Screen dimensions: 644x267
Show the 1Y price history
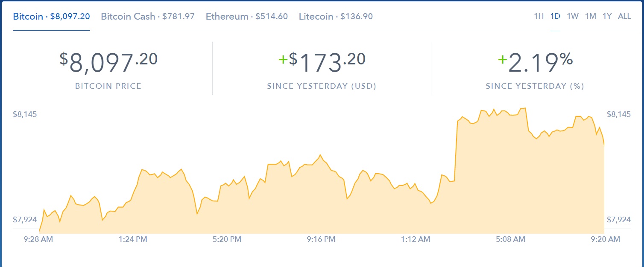(x=607, y=17)
